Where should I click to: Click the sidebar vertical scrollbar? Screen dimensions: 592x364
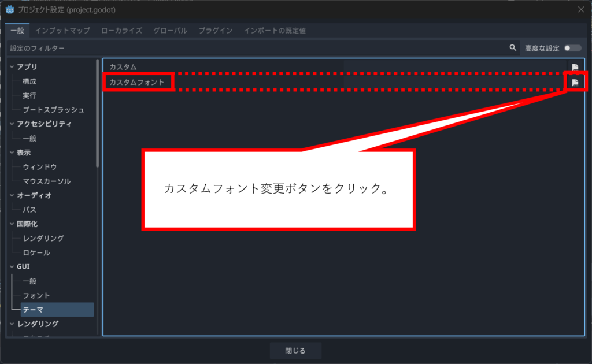[x=97, y=116]
